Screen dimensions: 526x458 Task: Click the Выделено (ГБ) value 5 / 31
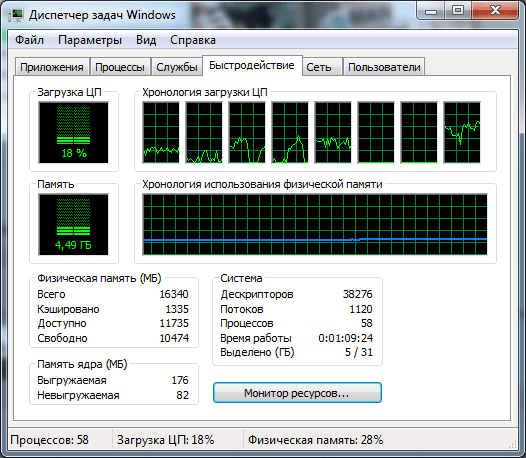(x=359, y=352)
